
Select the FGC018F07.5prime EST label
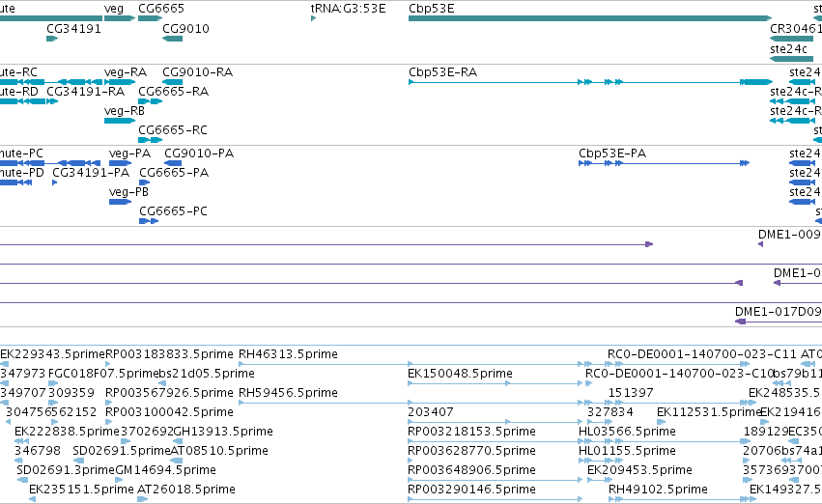[x=102, y=374]
